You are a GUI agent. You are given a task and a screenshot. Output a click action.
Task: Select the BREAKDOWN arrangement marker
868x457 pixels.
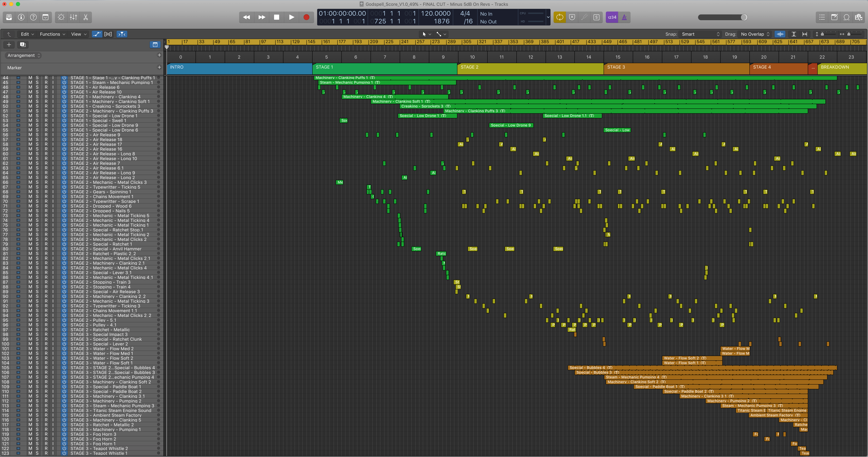point(842,68)
